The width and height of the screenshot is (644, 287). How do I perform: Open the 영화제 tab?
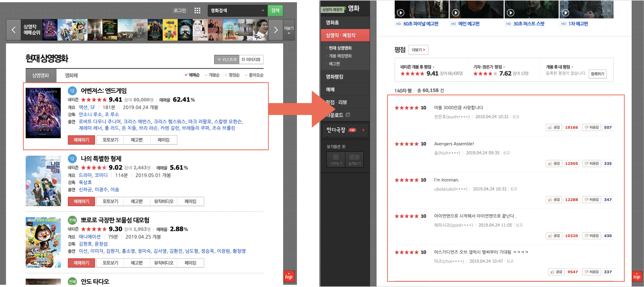(x=71, y=75)
